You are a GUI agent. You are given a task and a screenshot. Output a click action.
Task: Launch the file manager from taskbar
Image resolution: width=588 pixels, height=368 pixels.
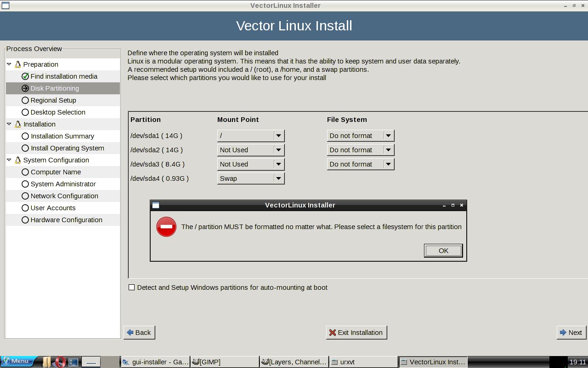tap(46, 362)
